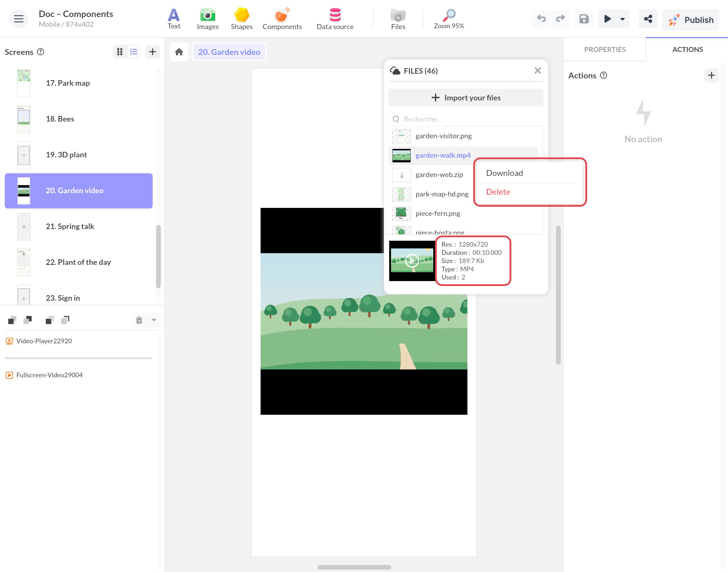The height and width of the screenshot is (572, 728).
Task: Choose Delete from the context menu
Action: coord(529,192)
